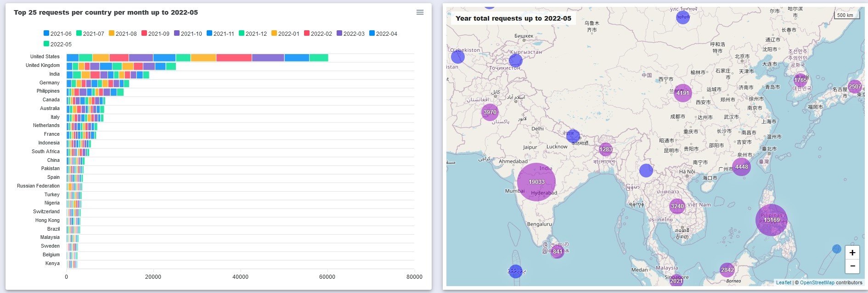The height and width of the screenshot is (293, 868).
Task: Click the 2021-07 legend color swatch
Action: pyautogui.click(x=79, y=33)
